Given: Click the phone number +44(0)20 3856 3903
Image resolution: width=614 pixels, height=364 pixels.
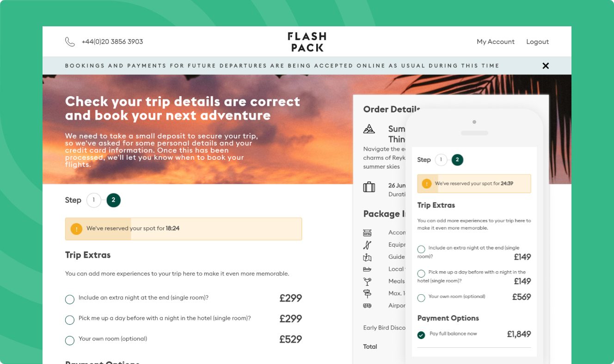Looking at the screenshot, I should click(x=112, y=42).
